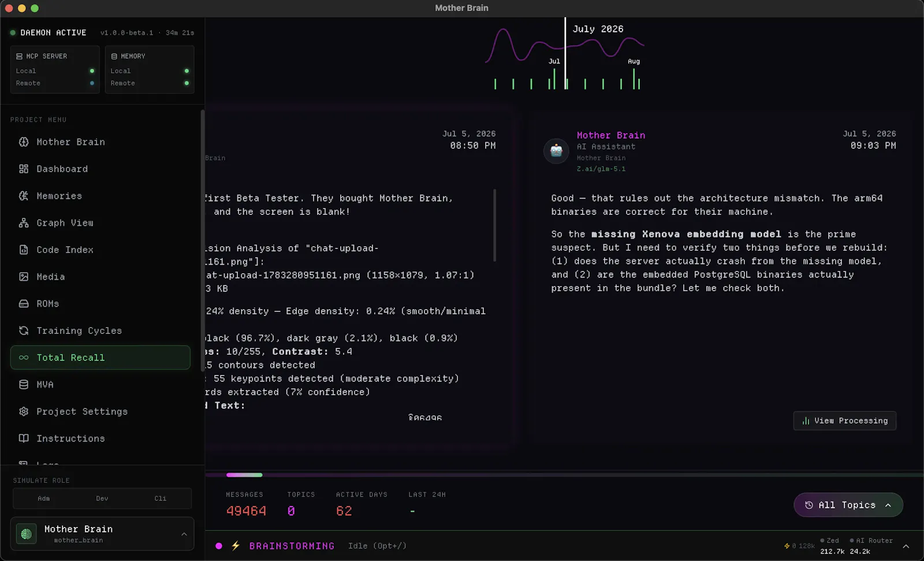Go to Graph View
The width and height of the screenshot is (924, 561).
pyautogui.click(x=100, y=223)
